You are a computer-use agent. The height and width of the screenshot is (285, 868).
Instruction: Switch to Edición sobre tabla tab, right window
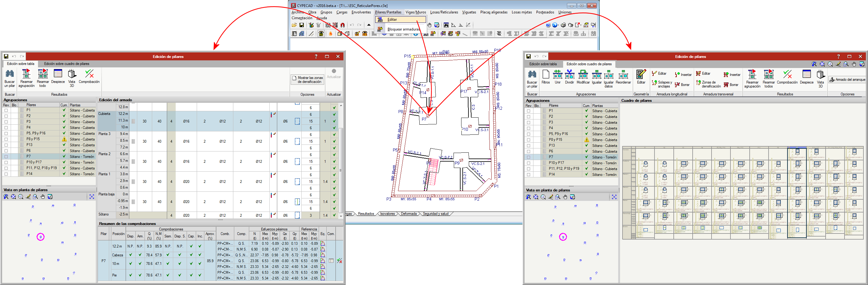543,64
